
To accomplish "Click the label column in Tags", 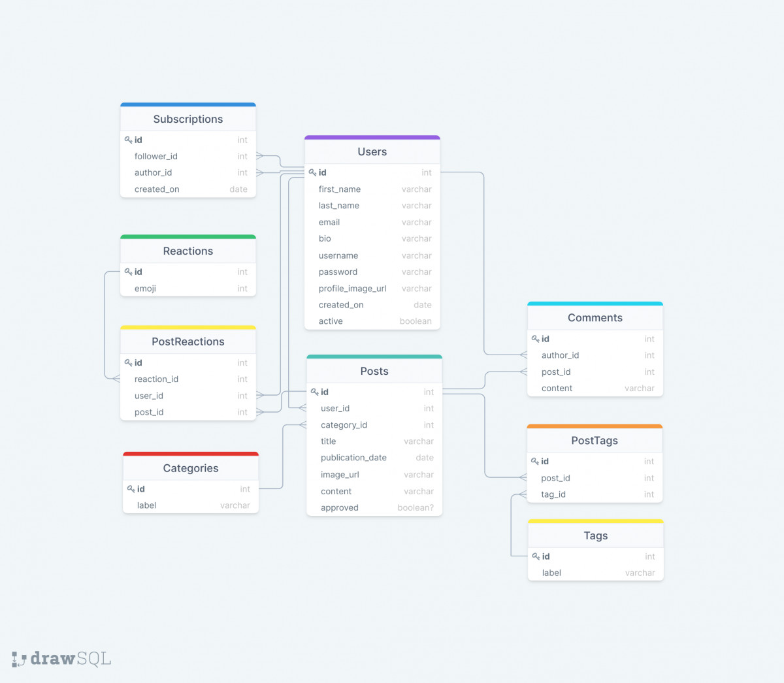I will coord(596,573).
